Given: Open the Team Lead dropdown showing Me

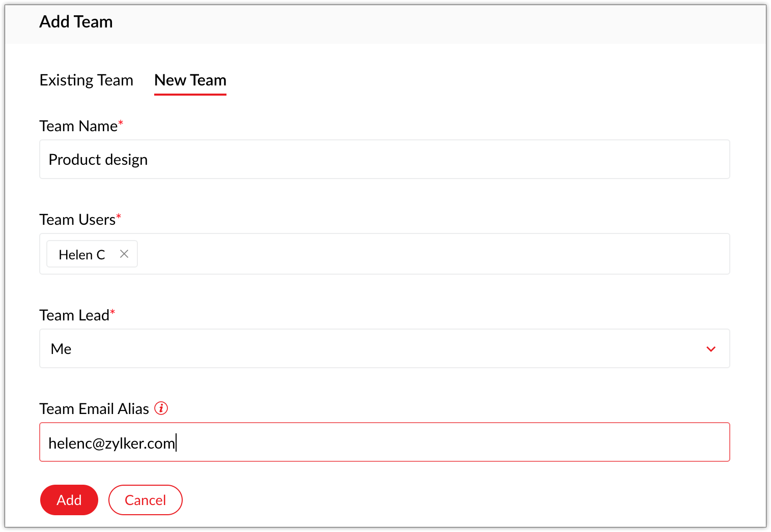Looking at the screenshot, I should [377, 349].
